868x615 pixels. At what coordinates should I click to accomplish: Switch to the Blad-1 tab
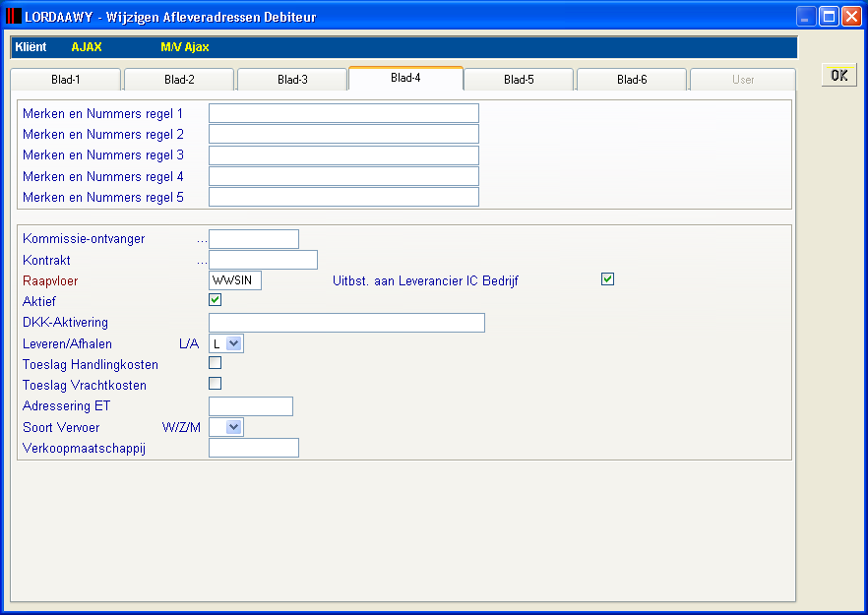coord(65,79)
